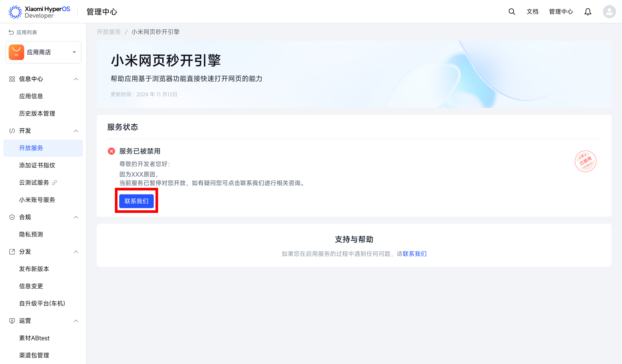The height and width of the screenshot is (364, 622).
Task: Click the 信息中心 grid icon
Action: (x=12, y=79)
